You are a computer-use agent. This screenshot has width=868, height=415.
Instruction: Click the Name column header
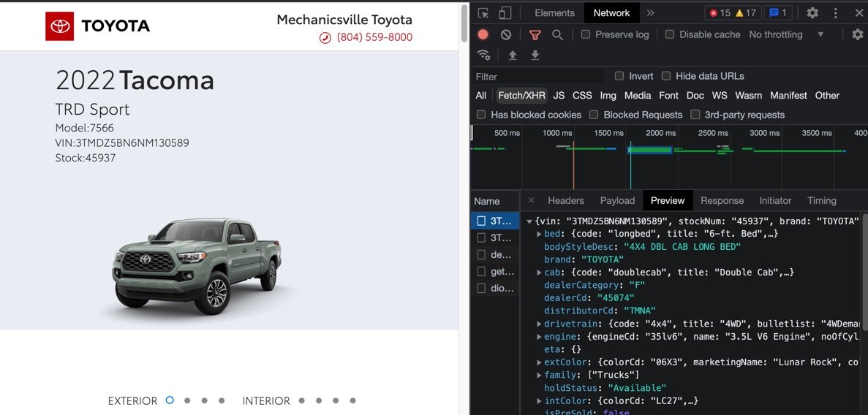496,201
